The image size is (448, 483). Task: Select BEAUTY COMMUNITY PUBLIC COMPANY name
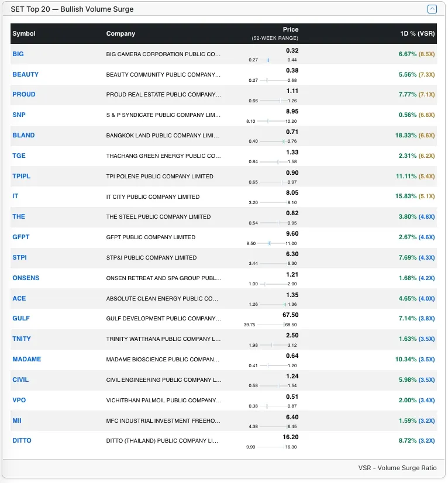click(163, 74)
